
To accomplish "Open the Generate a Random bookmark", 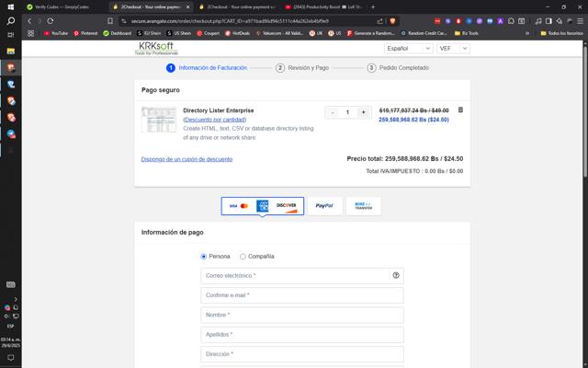I will (x=371, y=33).
